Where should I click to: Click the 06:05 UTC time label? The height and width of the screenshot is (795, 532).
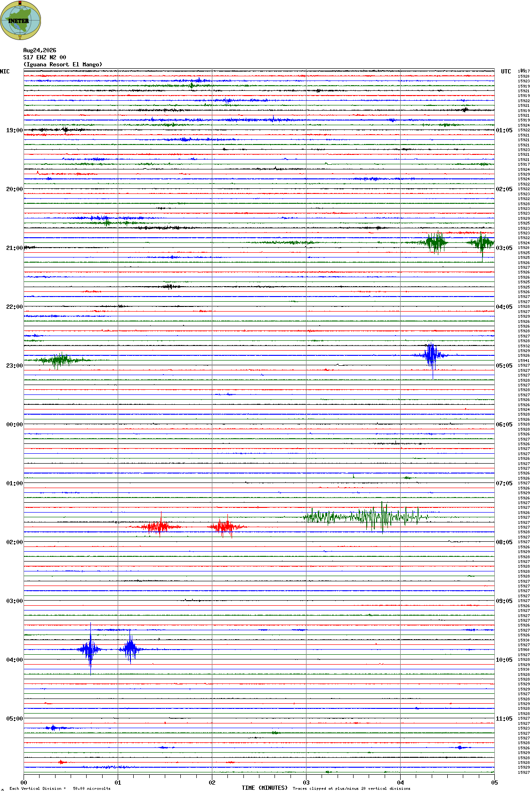pyautogui.click(x=504, y=425)
